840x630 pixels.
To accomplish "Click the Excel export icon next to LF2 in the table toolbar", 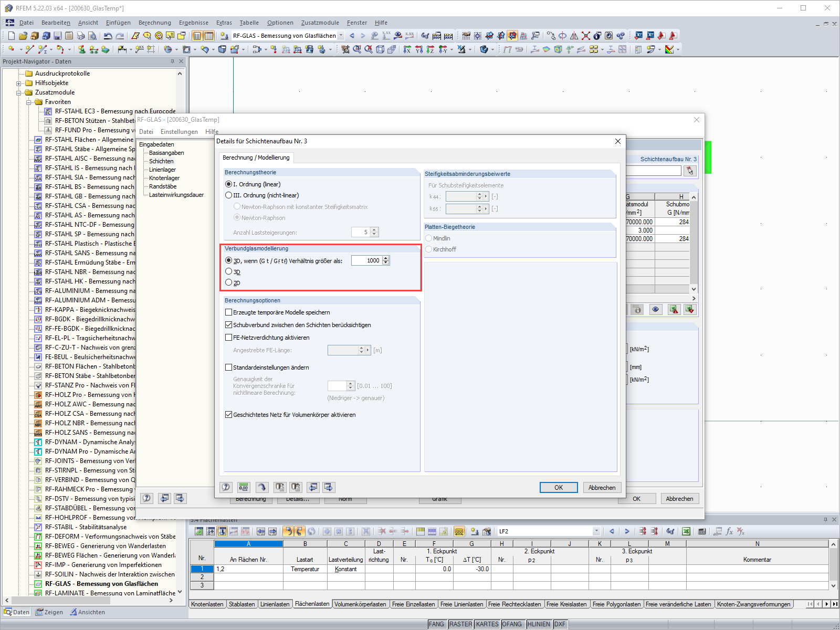I will (x=686, y=531).
